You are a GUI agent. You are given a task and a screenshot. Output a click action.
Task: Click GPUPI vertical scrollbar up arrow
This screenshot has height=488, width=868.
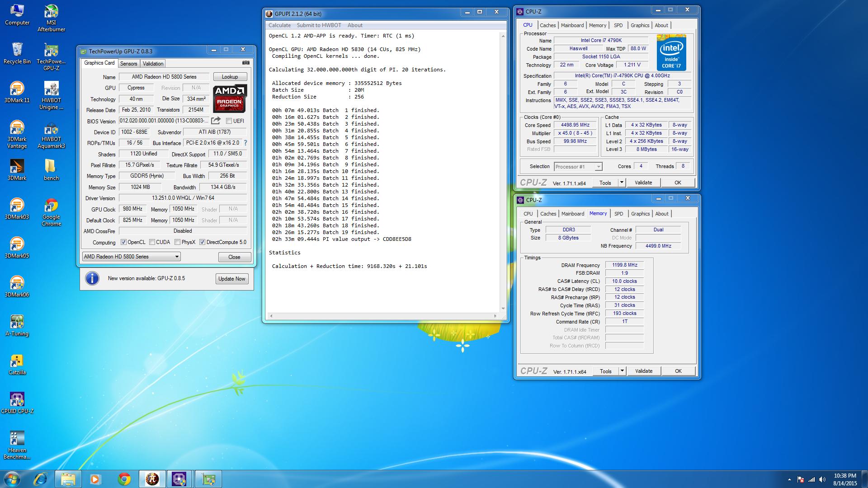pyautogui.click(x=503, y=36)
